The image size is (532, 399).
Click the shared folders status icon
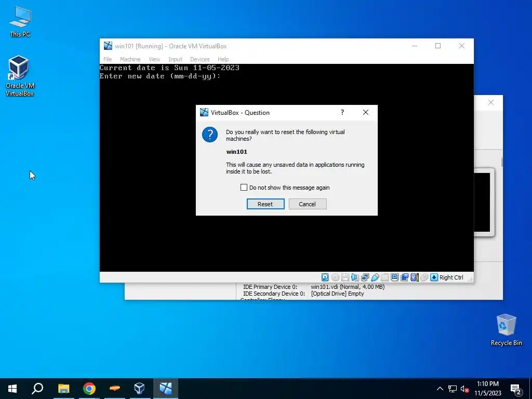point(384,277)
